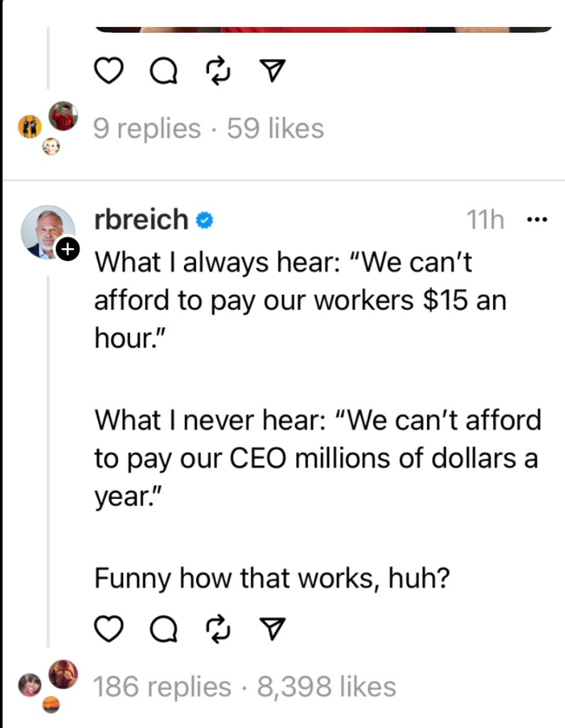Follow rbreich using plus badge
Screen dimensions: 565x728
[x=67, y=250]
